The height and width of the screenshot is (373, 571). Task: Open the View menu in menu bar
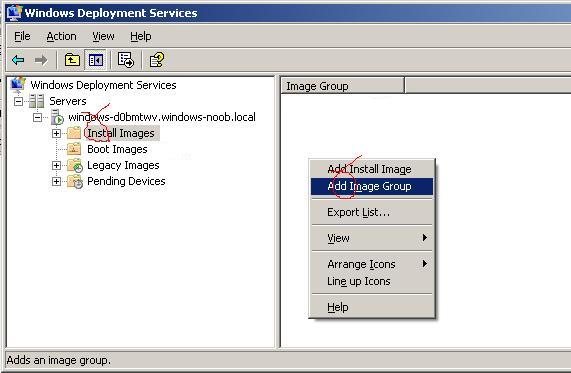point(103,36)
